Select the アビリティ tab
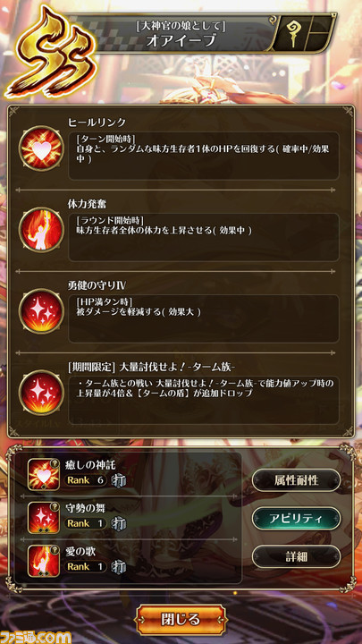 tap(296, 518)
